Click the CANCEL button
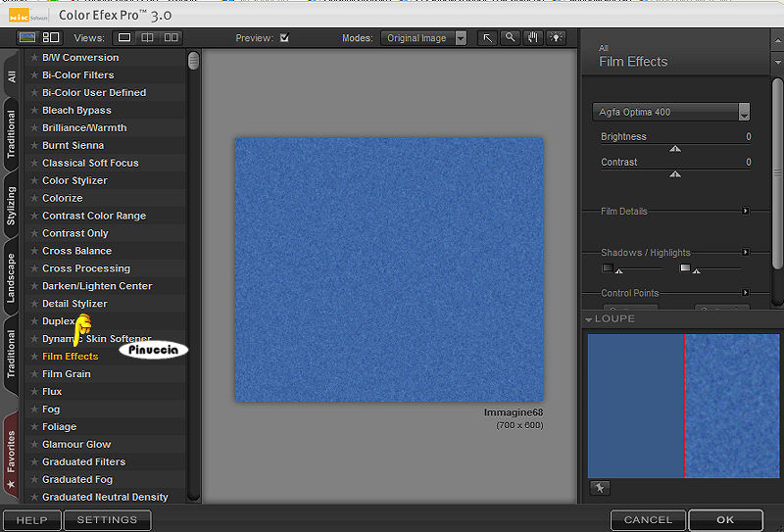784x532 pixels. [648, 520]
